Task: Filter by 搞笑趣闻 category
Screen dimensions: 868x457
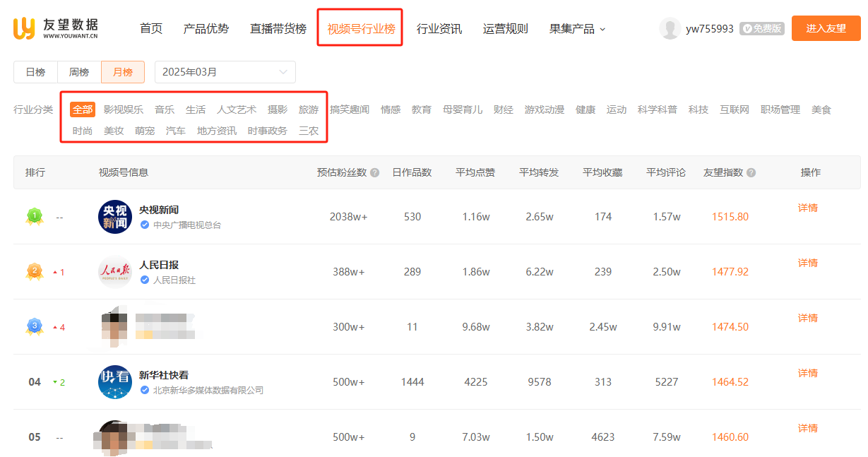Action: 350,109
